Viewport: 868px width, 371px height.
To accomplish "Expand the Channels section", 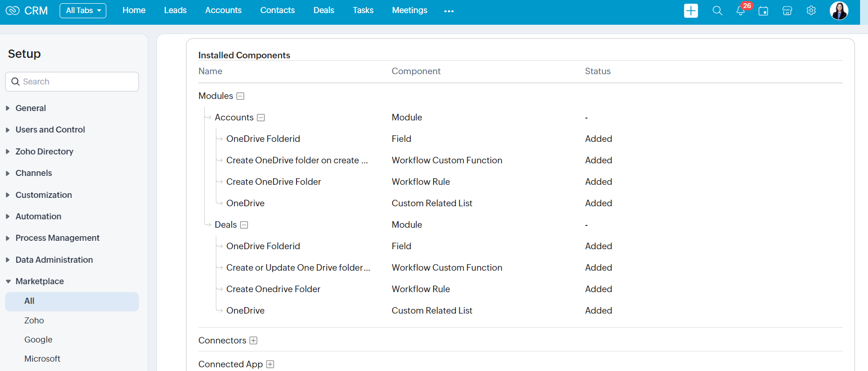I will tap(34, 173).
